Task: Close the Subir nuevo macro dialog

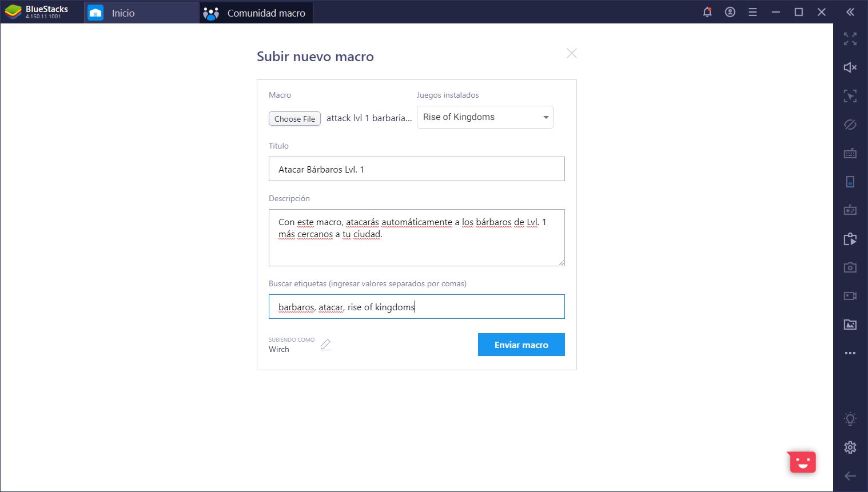Action: click(572, 53)
